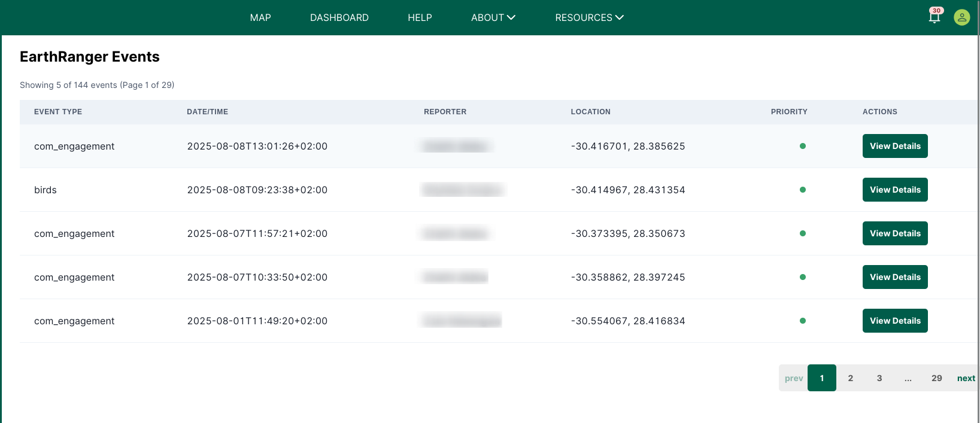The image size is (980, 423).
Task: Select location -30.373395, 28.350673
Action: coord(628,233)
